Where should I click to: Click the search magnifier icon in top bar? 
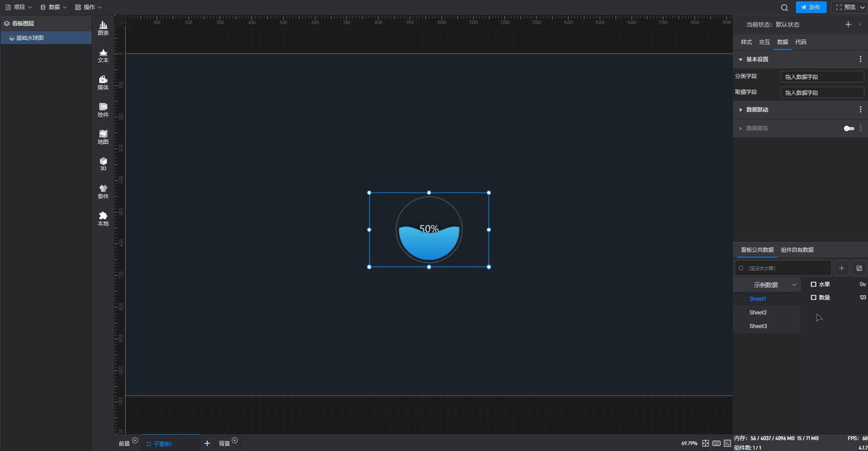pyautogui.click(x=784, y=8)
